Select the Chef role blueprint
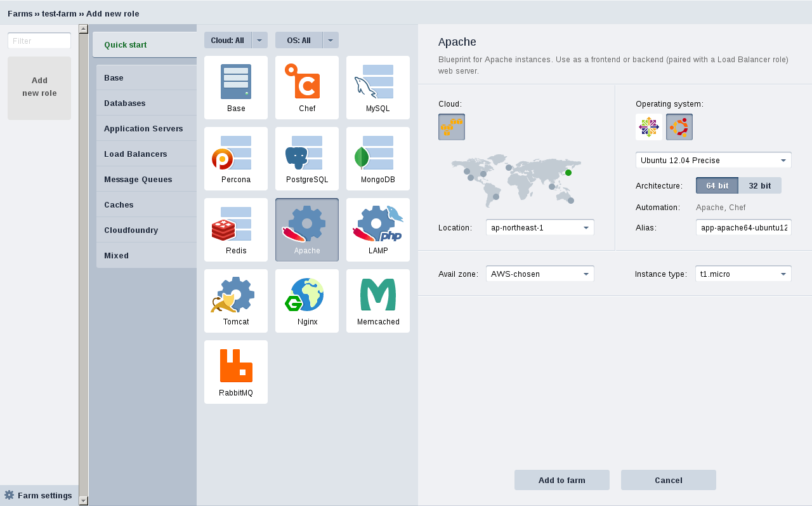 pyautogui.click(x=307, y=88)
